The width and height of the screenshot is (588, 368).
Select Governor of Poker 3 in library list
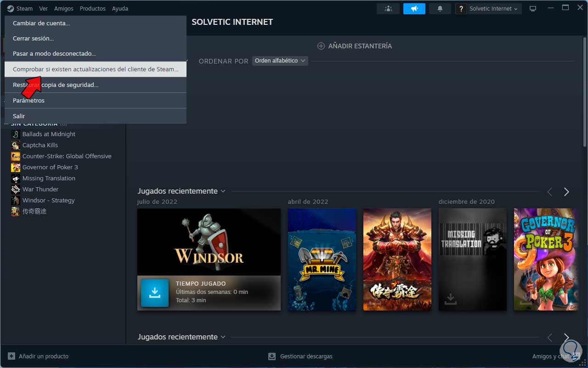[x=50, y=167]
